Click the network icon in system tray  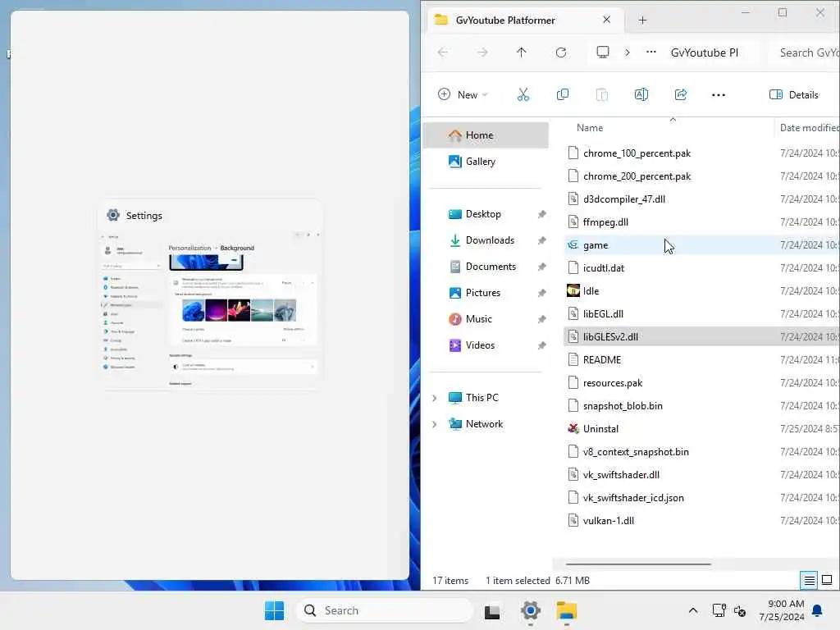719,610
